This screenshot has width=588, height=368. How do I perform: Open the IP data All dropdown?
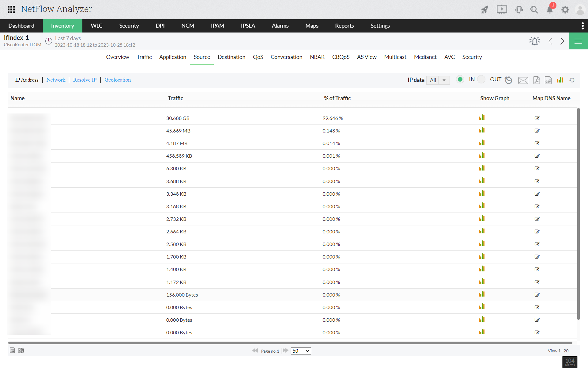pyautogui.click(x=438, y=80)
